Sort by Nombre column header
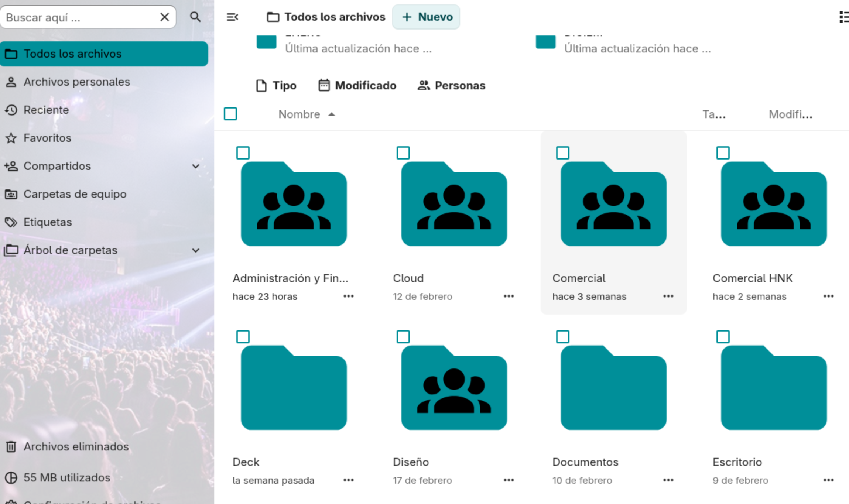The width and height of the screenshot is (849, 504). coord(299,114)
